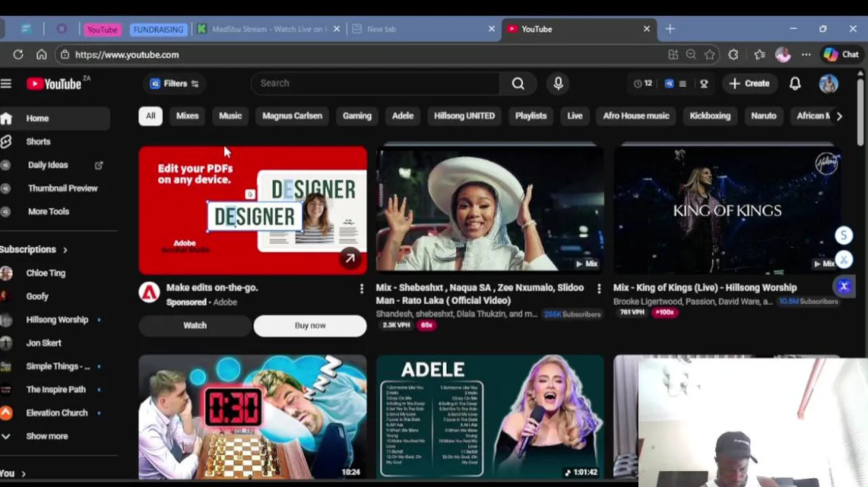The image size is (868, 487).
Task: Close the MadSbu Stream tab
Action: [x=337, y=29]
